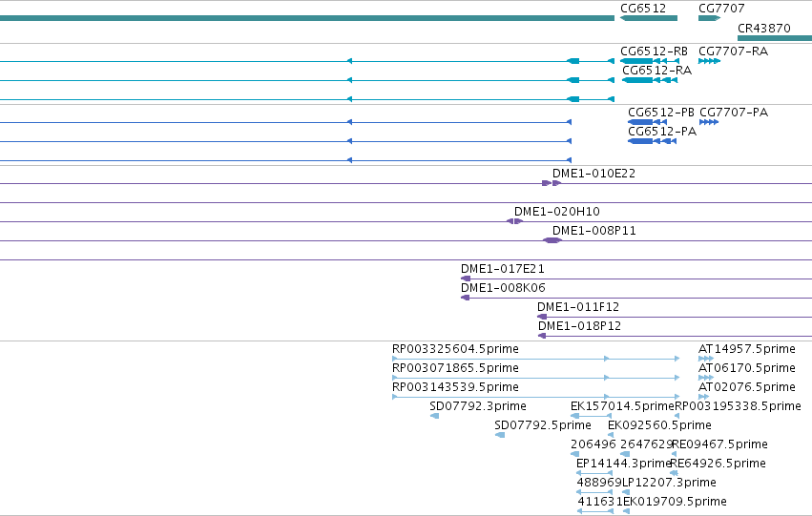Select protein CG6512-PB label
The width and height of the screenshot is (812, 516).
[x=661, y=113]
